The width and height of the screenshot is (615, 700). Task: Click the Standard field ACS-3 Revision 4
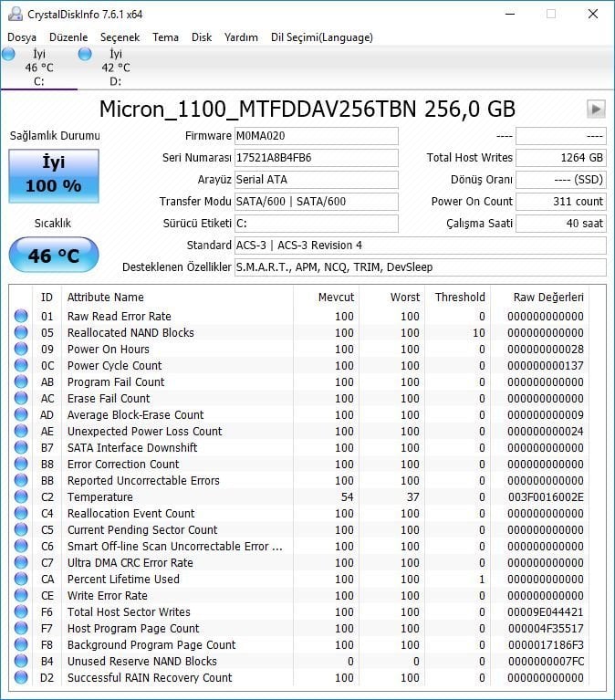click(421, 246)
